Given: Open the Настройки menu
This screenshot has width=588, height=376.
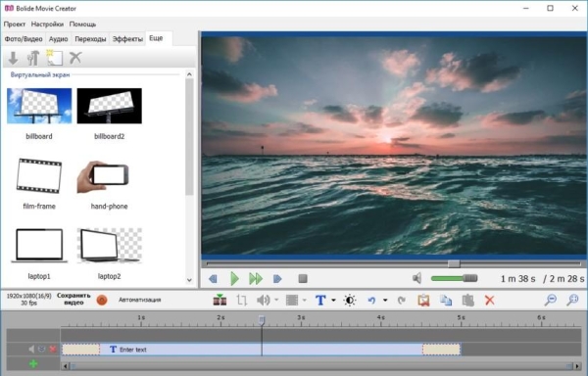Looking at the screenshot, I should tap(47, 23).
